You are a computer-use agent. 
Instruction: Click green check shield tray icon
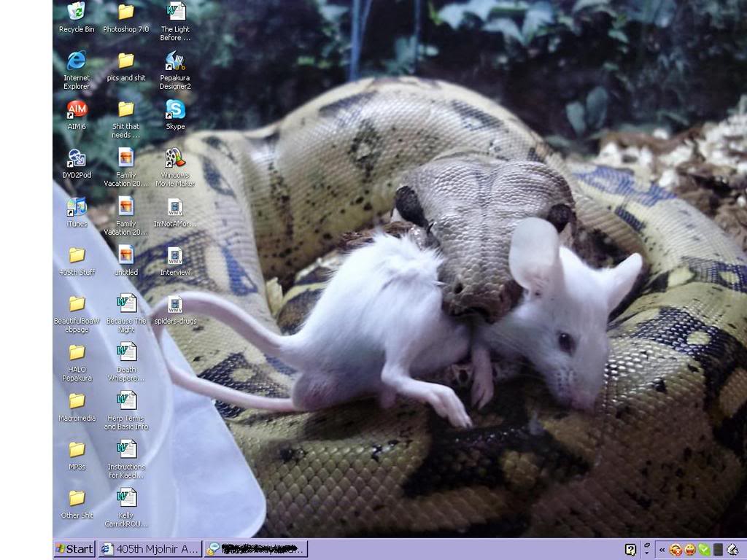(704, 550)
